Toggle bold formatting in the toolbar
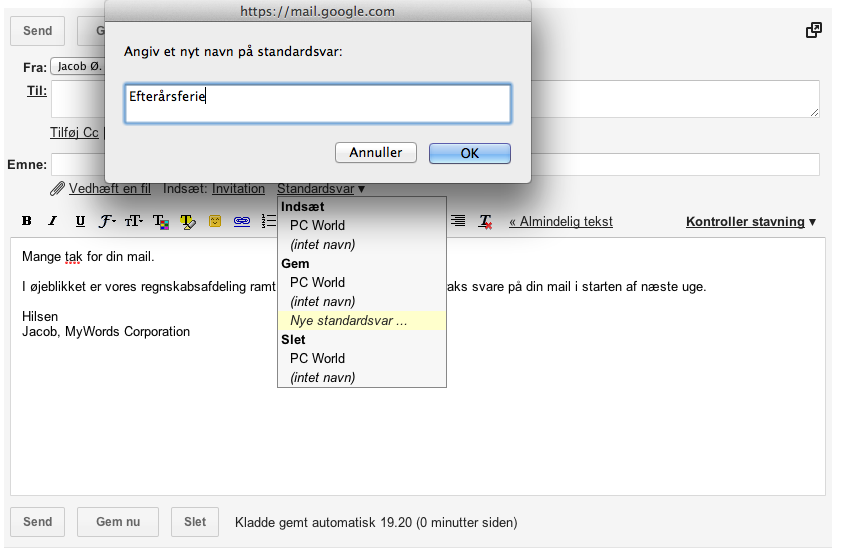 [x=27, y=222]
